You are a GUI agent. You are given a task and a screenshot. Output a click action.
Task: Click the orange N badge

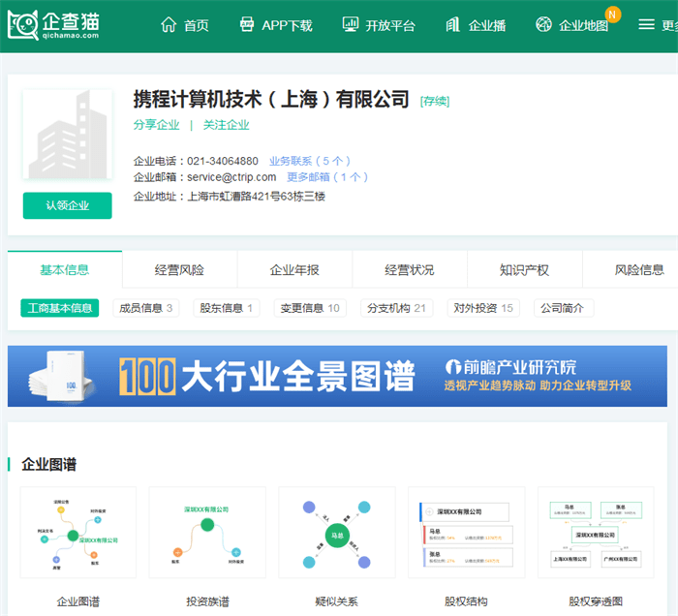(x=612, y=15)
